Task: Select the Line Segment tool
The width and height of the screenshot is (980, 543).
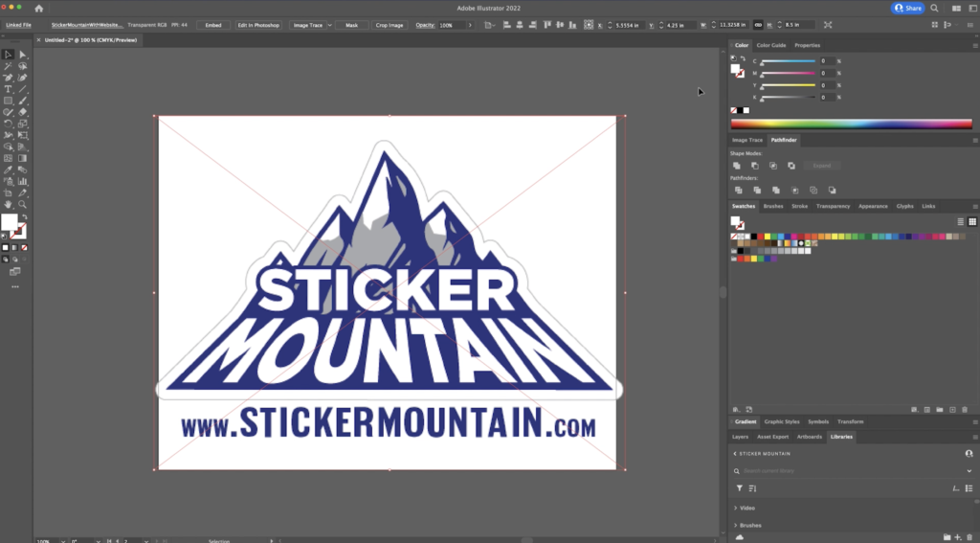Action: (23, 89)
